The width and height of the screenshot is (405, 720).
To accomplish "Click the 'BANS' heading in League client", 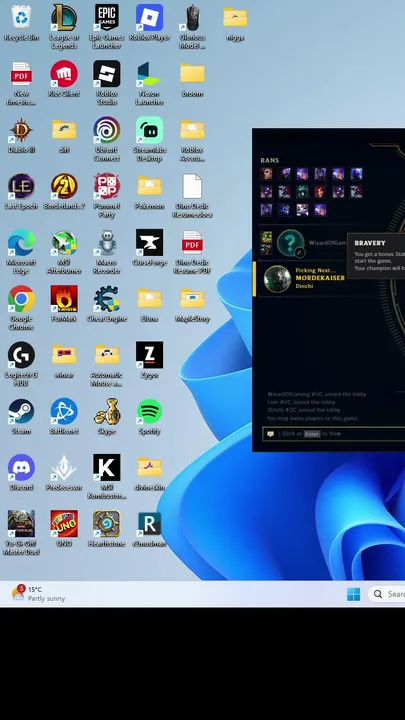I will (270, 160).
